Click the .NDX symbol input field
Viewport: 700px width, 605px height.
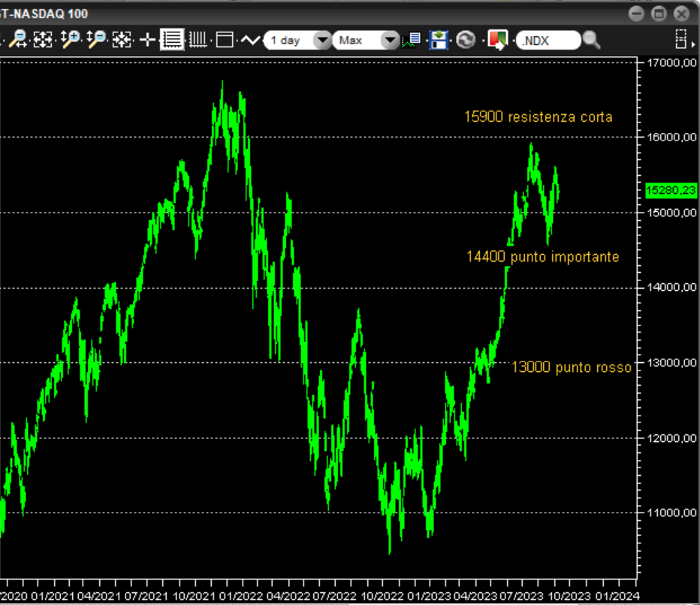pos(548,41)
